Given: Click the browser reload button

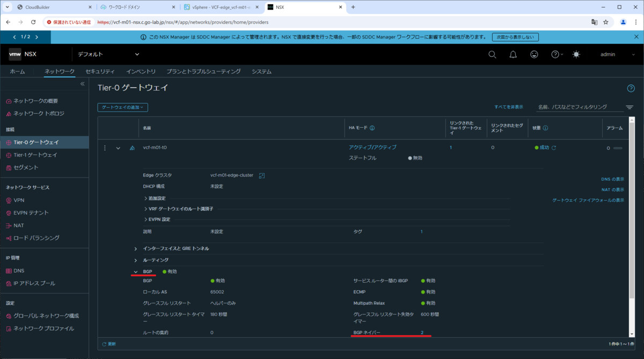Looking at the screenshot, I should click(33, 22).
